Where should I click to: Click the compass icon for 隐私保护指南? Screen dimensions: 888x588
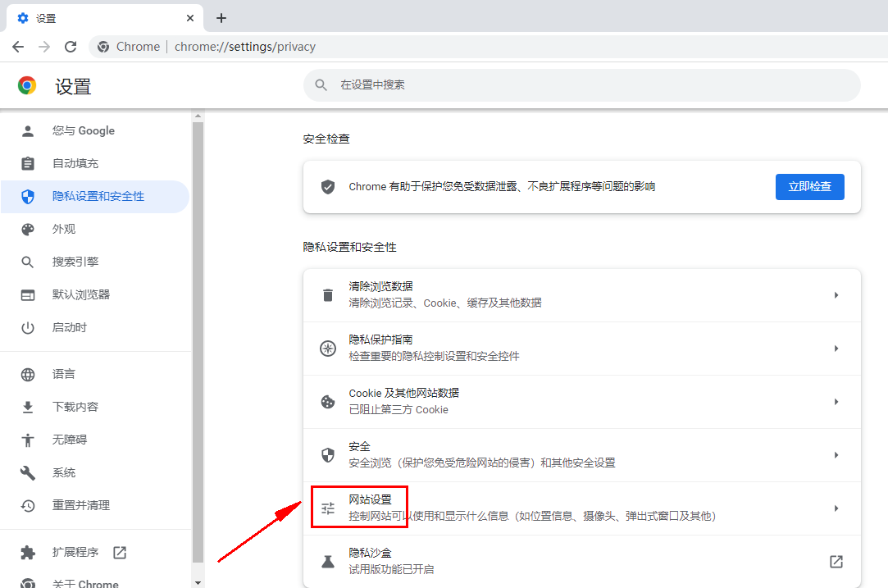[x=328, y=349]
